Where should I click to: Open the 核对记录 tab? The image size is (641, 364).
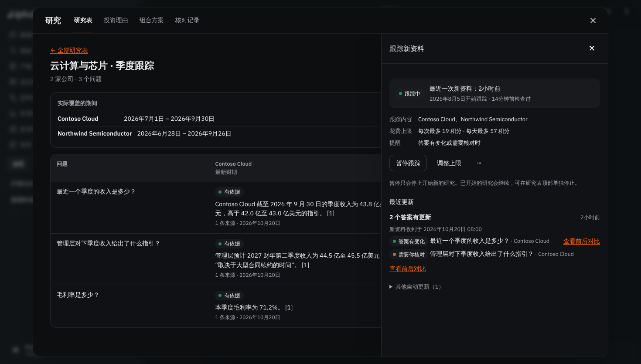[x=187, y=20]
